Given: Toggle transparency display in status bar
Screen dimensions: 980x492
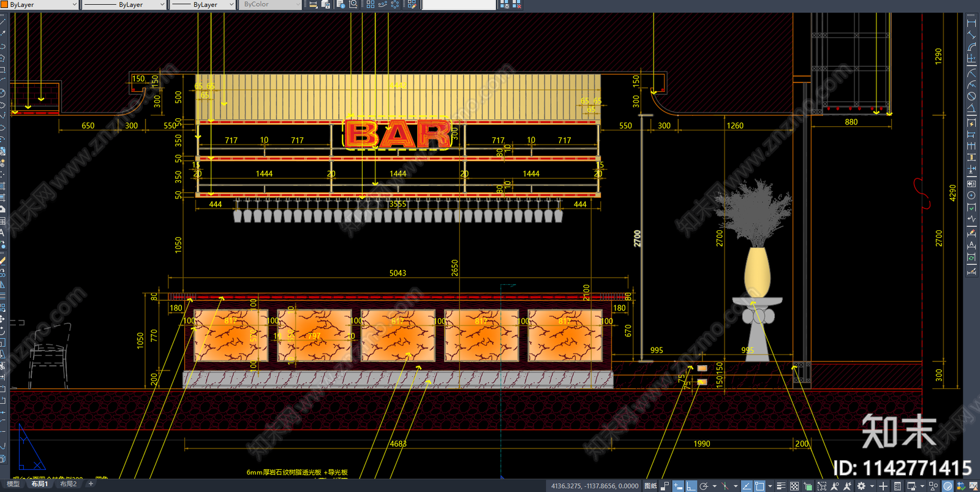Looking at the screenshot, I should click(794, 486).
